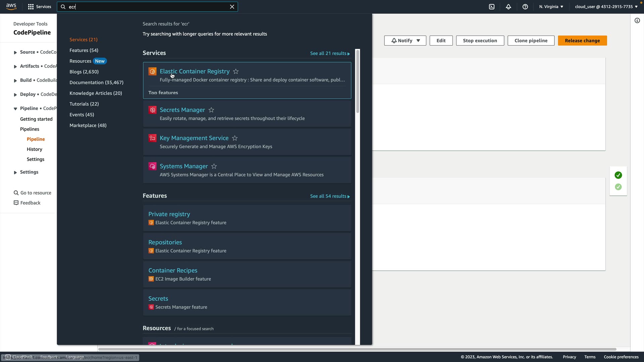Click the Release change button
The height and width of the screenshot is (362, 644).
click(x=582, y=41)
